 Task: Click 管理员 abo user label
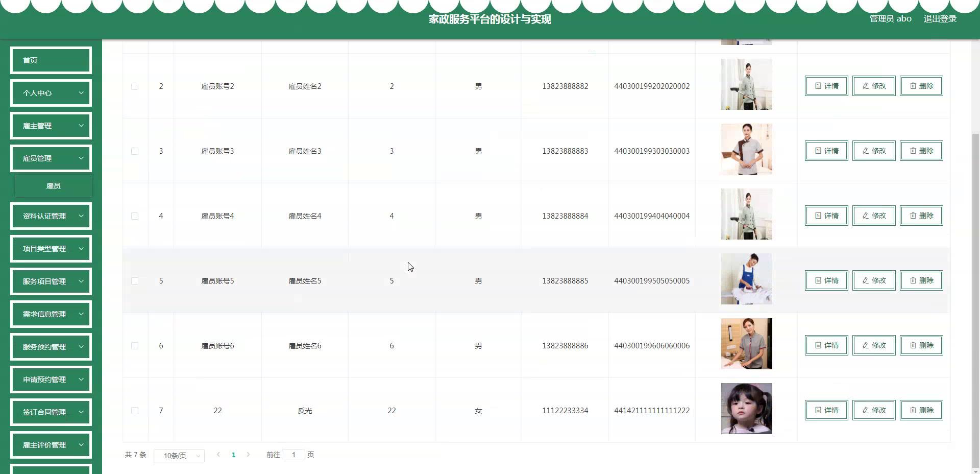click(890, 19)
